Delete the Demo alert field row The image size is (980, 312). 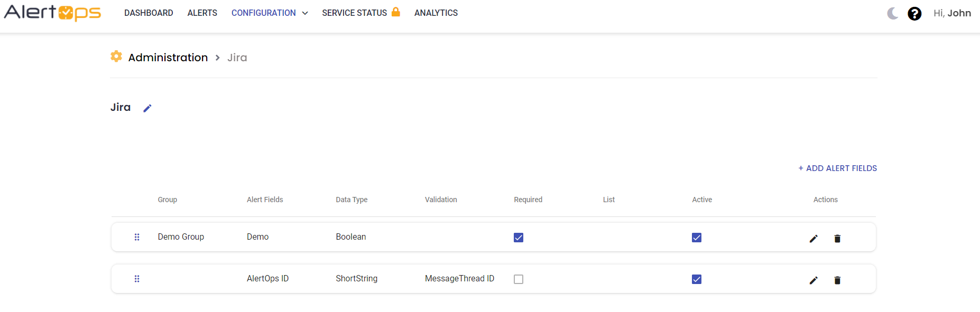pyautogui.click(x=837, y=239)
